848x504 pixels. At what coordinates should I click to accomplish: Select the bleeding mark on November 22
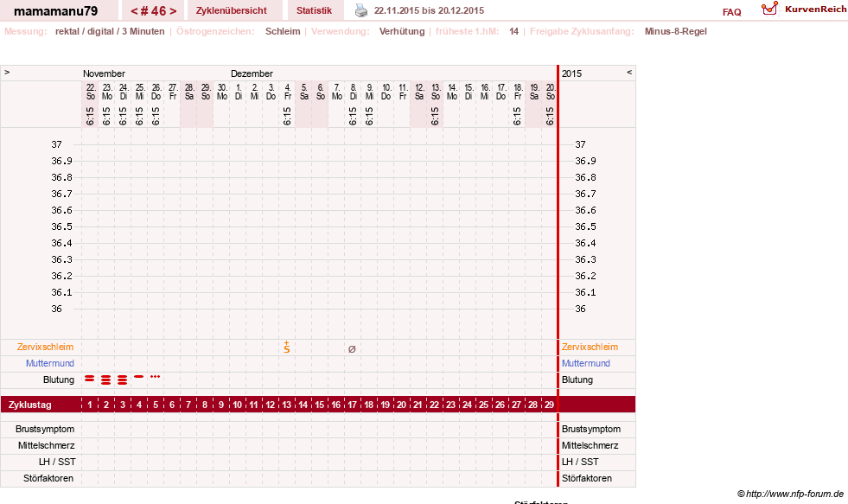click(90, 379)
